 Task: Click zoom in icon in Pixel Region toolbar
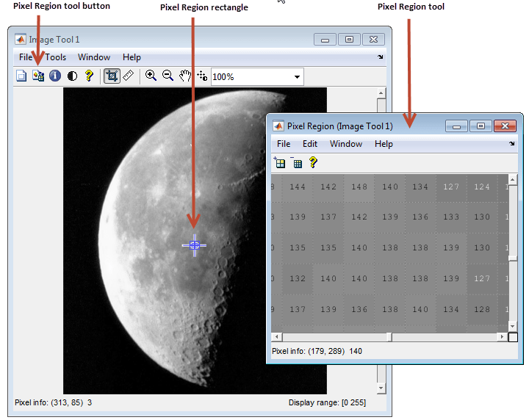pyautogui.click(x=280, y=163)
